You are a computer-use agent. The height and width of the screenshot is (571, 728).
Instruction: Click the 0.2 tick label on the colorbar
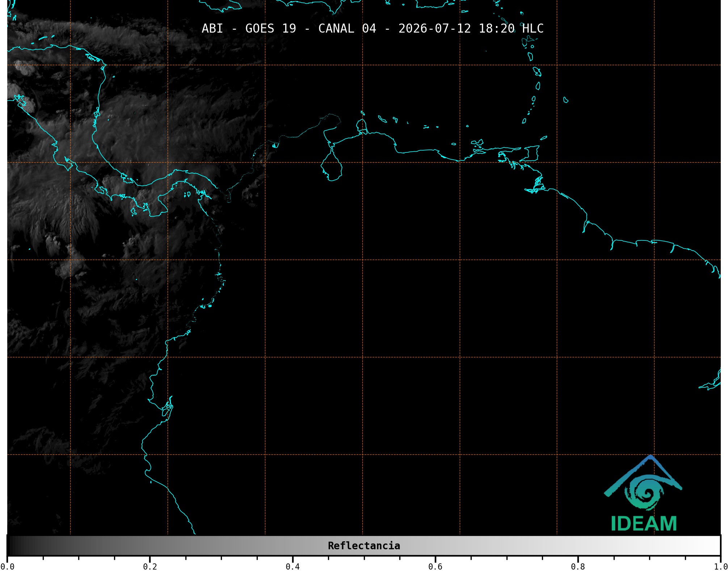[x=150, y=567]
